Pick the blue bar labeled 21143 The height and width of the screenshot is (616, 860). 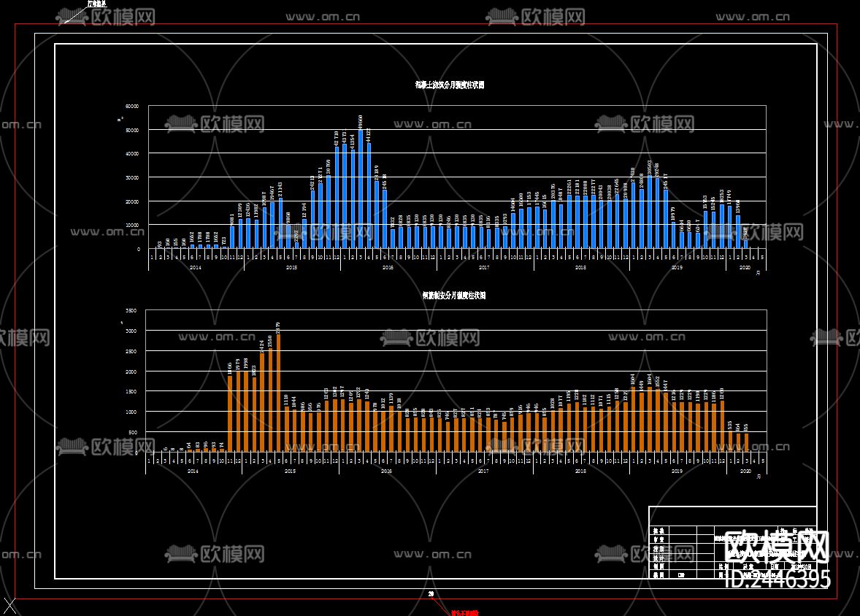[x=280, y=223]
